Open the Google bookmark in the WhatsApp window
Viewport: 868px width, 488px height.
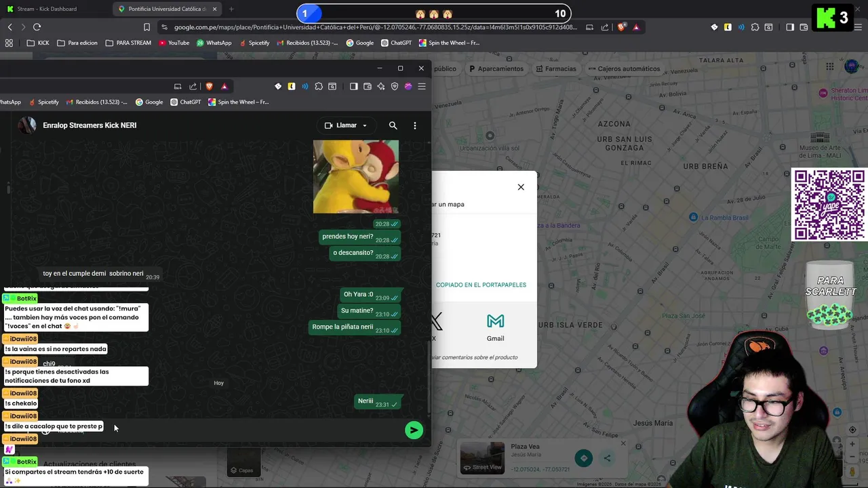tap(149, 102)
